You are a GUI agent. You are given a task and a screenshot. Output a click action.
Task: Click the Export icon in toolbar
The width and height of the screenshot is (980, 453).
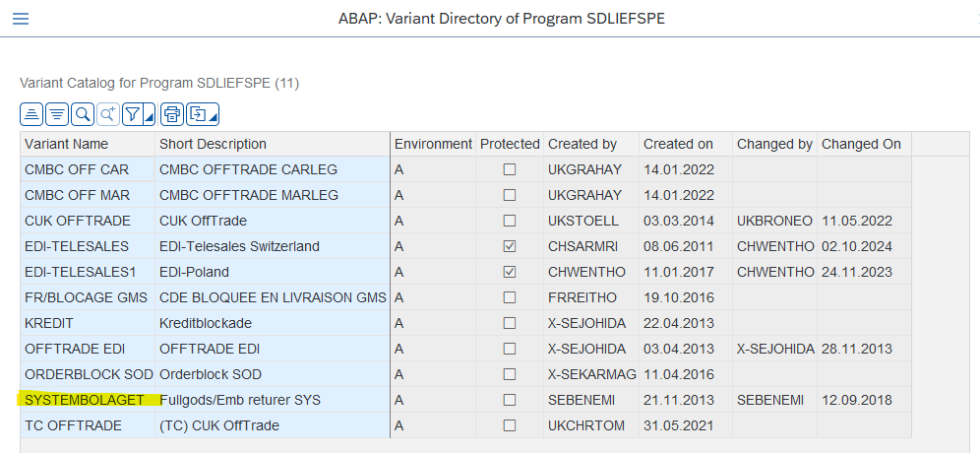[x=198, y=113]
